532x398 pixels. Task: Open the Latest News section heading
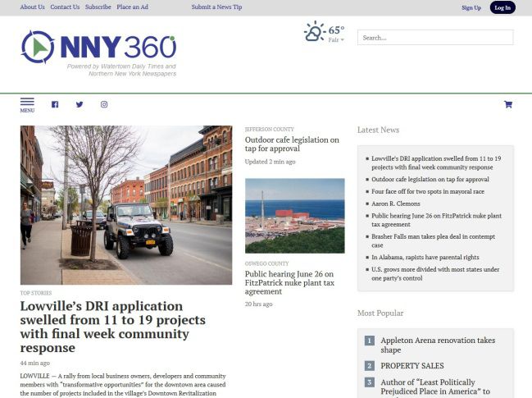379,130
